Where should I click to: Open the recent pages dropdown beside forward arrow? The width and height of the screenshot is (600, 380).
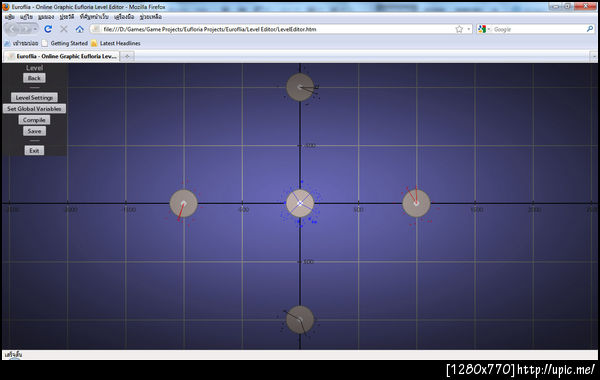[35, 29]
